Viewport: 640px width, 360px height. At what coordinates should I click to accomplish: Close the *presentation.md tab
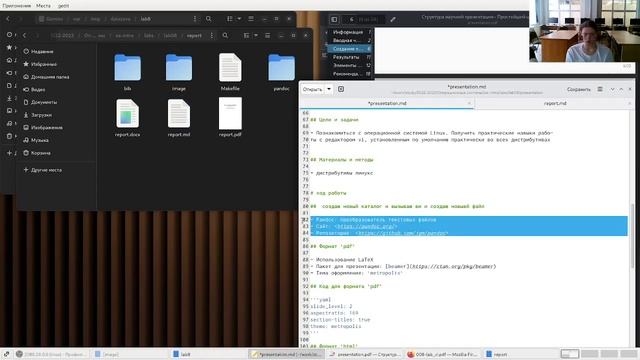click(x=469, y=104)
